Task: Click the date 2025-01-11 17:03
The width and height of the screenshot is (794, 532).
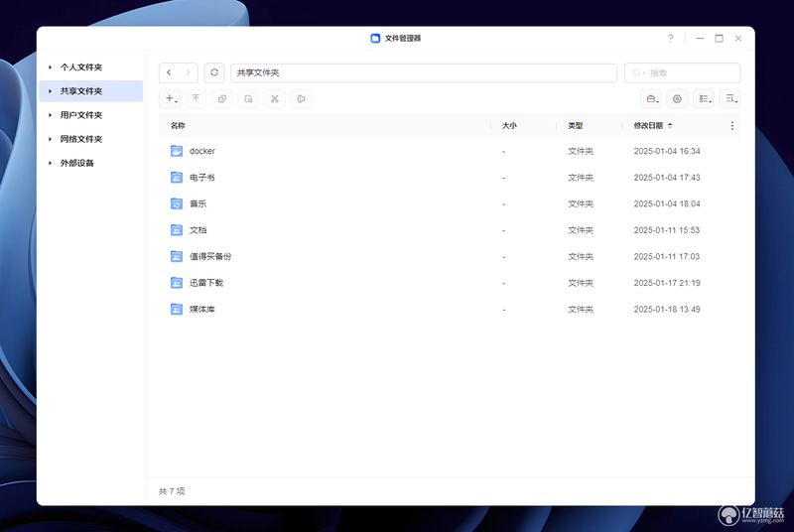Action: pos(667,256)
